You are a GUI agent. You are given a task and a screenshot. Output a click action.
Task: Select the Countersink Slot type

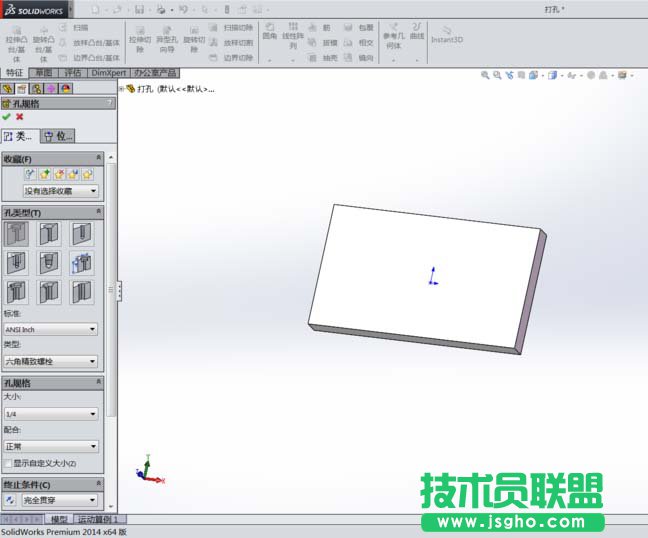coord(49,292)
